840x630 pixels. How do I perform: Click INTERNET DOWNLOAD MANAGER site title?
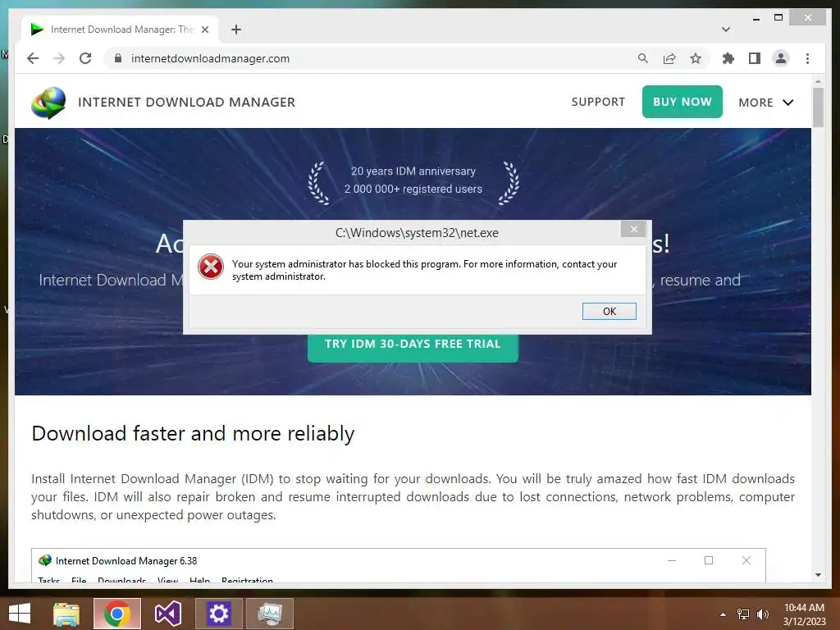point(186,103)
